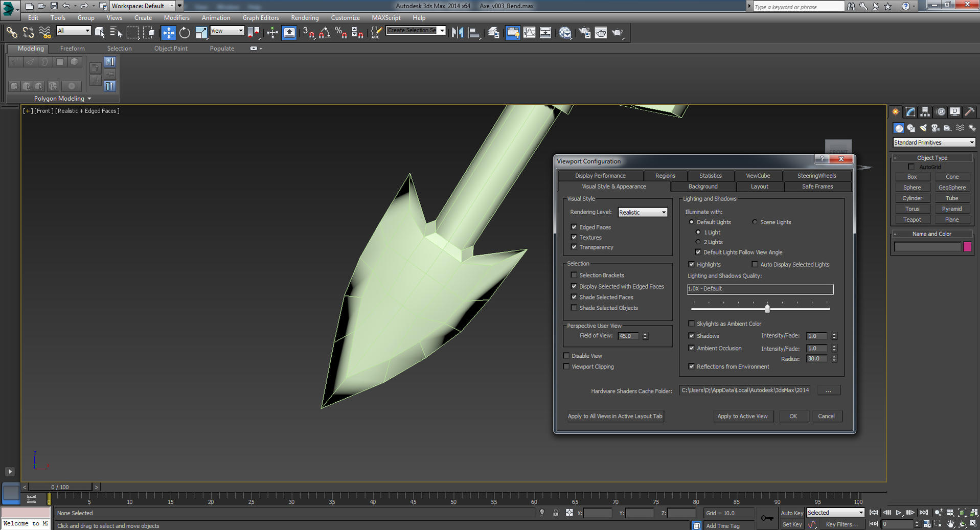Expand the Polygon Modeling panel

pos(62,99)
